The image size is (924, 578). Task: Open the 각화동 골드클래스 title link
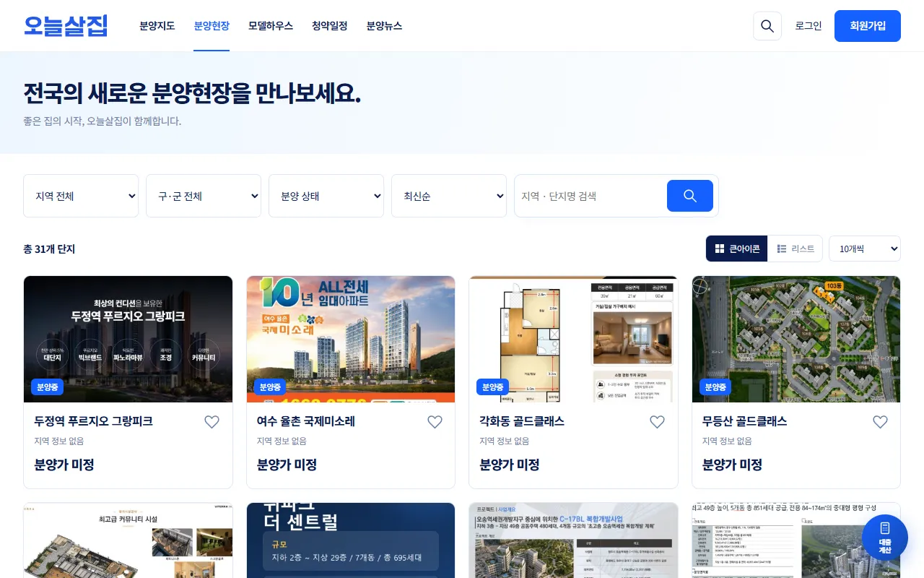pyautogui.click(x=522, y=421)
